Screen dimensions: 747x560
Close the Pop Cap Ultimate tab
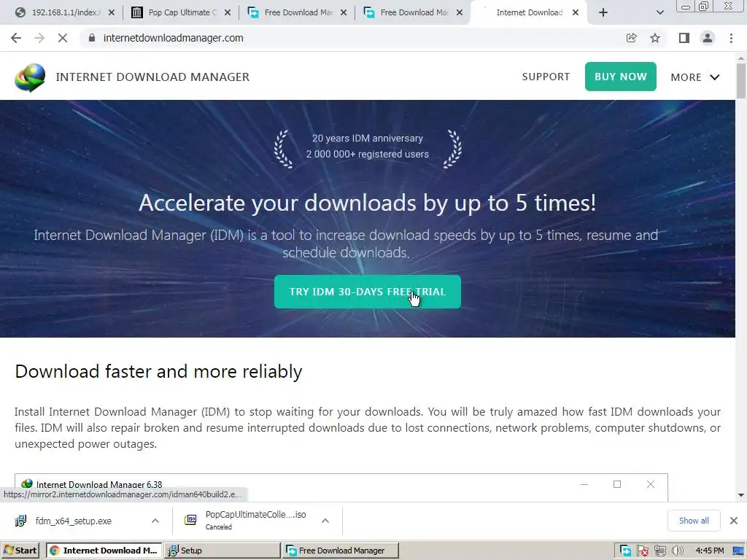tap(228, 12)
